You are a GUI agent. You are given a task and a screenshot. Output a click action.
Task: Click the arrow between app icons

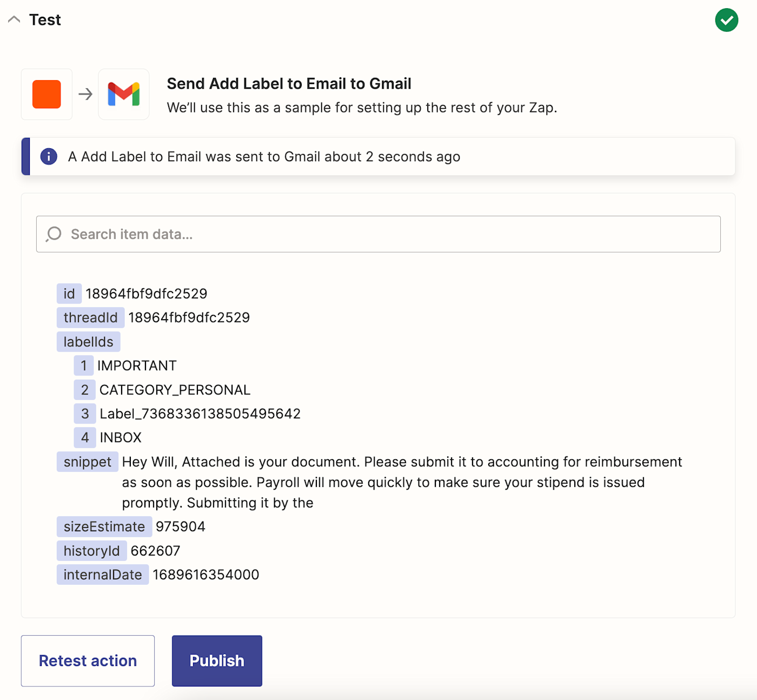(85, 94)
